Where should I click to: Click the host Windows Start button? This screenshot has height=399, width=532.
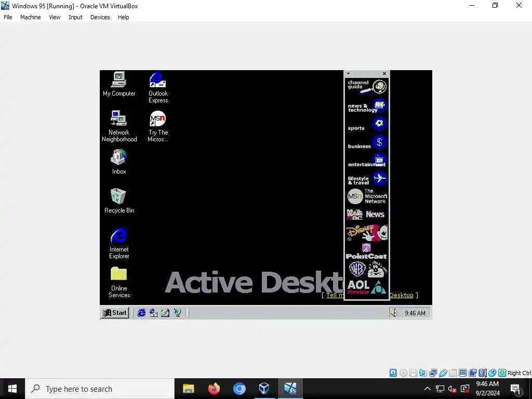click(12, 389)
